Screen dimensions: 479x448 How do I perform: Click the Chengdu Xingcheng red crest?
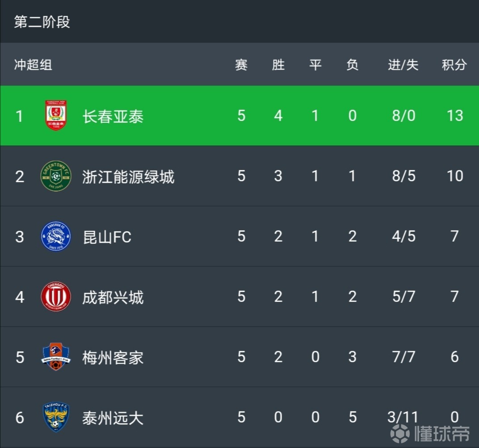click(55, 297)
